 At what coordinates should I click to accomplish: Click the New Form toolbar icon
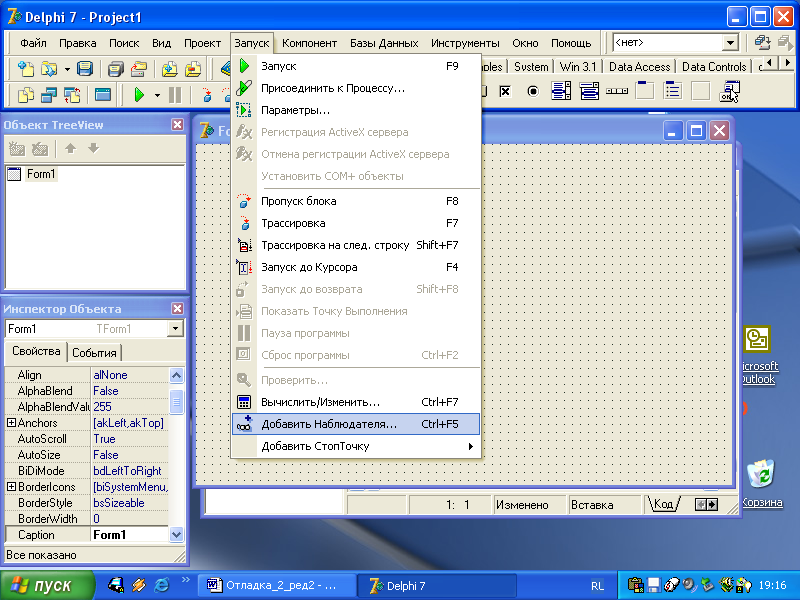coord(103,95)
